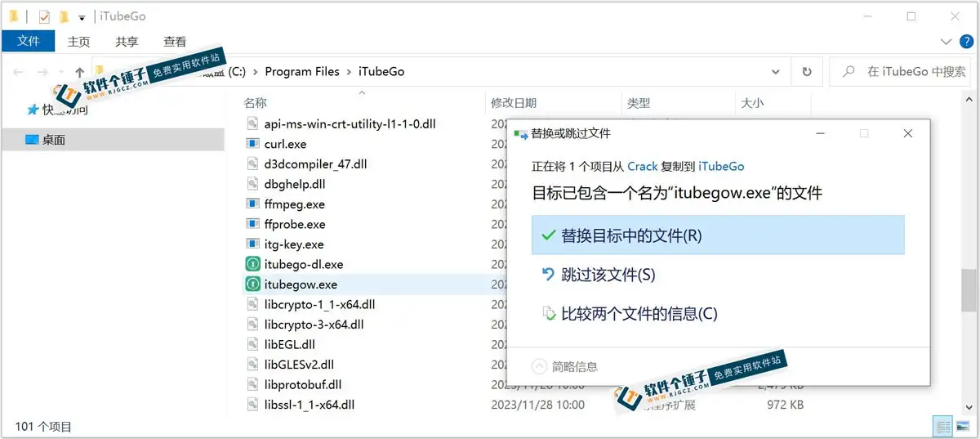Select the ffmpeg.exe file
Viewport: 980px width, 439px height.
295,204
